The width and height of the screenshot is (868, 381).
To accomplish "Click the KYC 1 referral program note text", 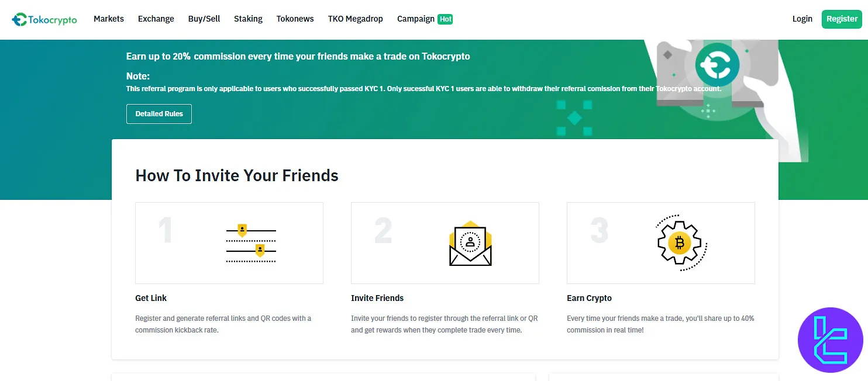I will click(x=424, y=89).
